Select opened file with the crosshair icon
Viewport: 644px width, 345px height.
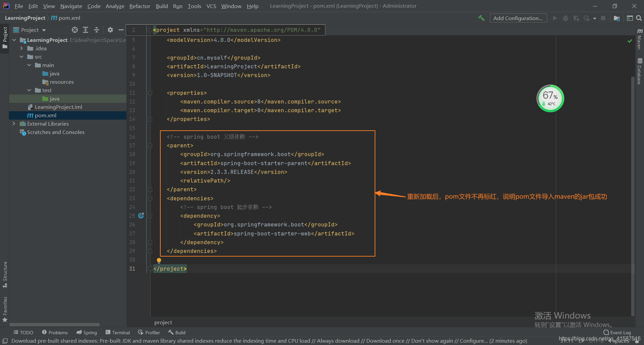pyautogui.click(x=74, y=30)
